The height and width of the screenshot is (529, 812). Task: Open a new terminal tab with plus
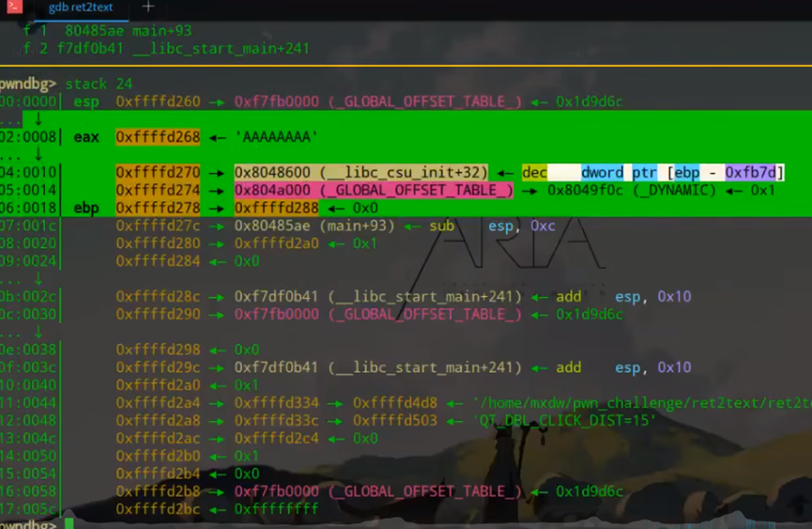(x=147, y=8)
